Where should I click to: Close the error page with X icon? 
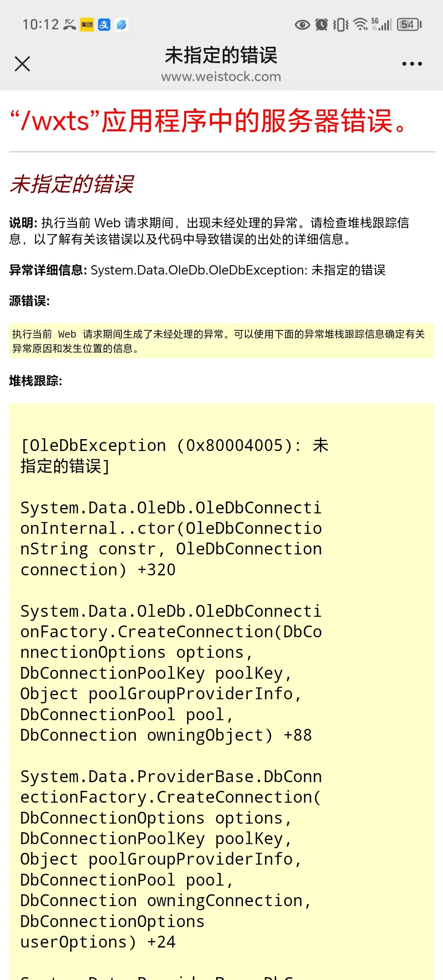(22, 64)
